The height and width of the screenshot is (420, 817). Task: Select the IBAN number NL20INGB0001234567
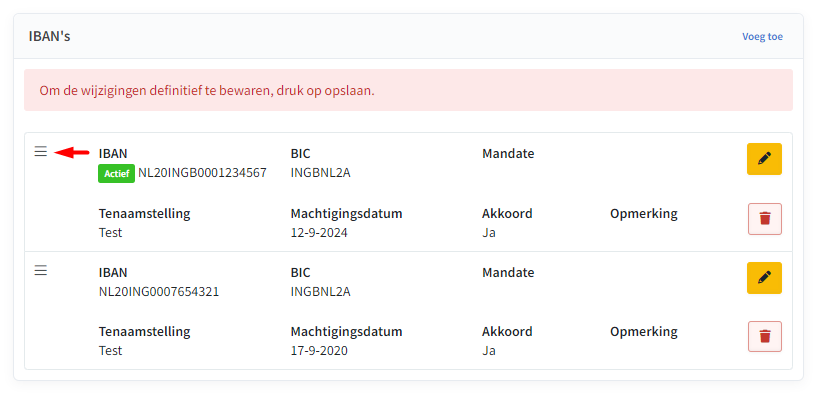pos(202,173)
